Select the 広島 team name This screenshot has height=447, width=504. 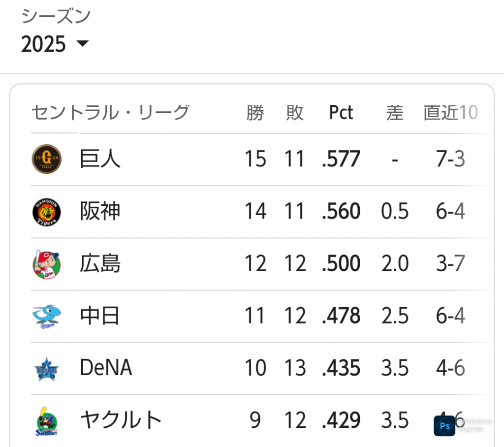tap(100, 264)
